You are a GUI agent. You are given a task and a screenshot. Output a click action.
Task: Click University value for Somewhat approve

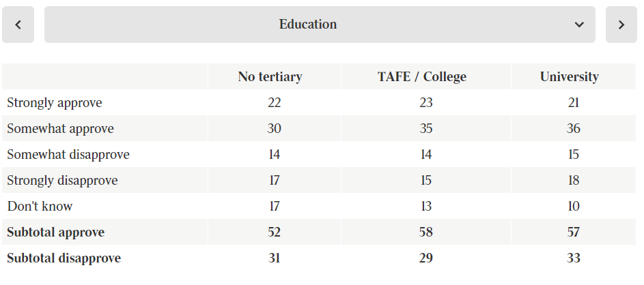pos(573,129)
